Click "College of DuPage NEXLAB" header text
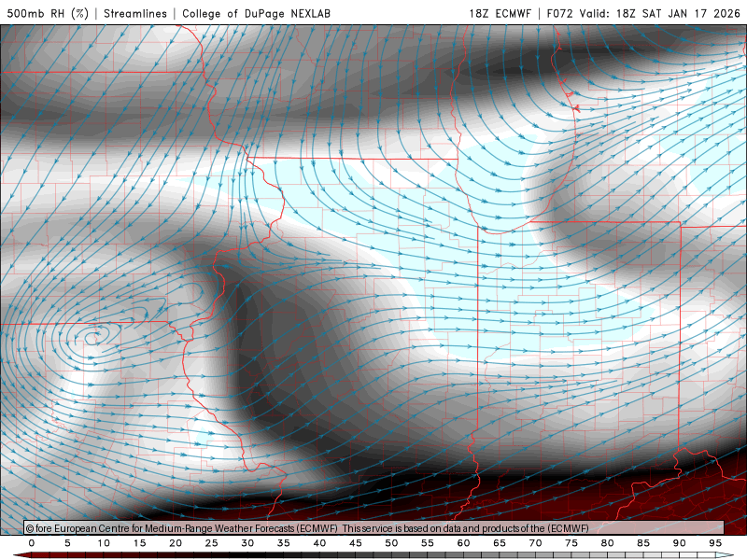This screenshot has width=747, height=560. [x=256, y=13]
